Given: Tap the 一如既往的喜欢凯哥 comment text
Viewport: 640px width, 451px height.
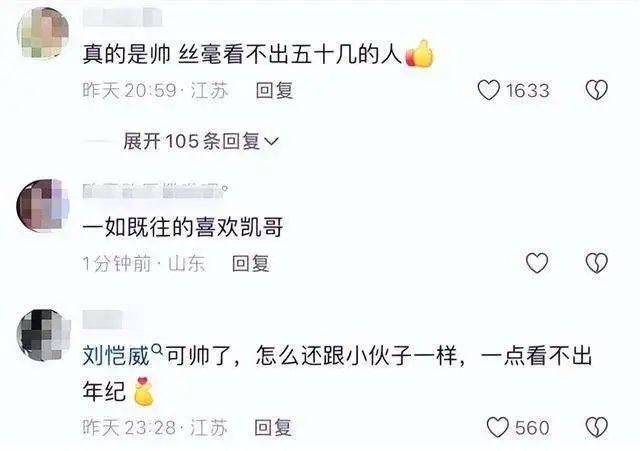Looking at the screenshot, I should pos(182,228).
